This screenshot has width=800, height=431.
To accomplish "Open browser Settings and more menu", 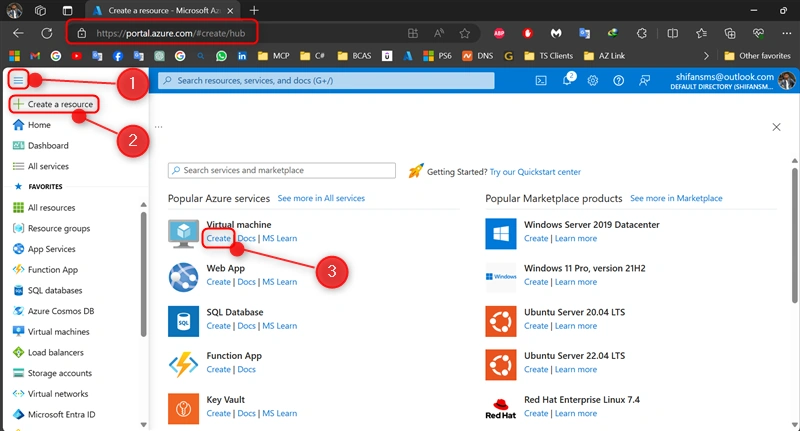I will tap(786, 34).
